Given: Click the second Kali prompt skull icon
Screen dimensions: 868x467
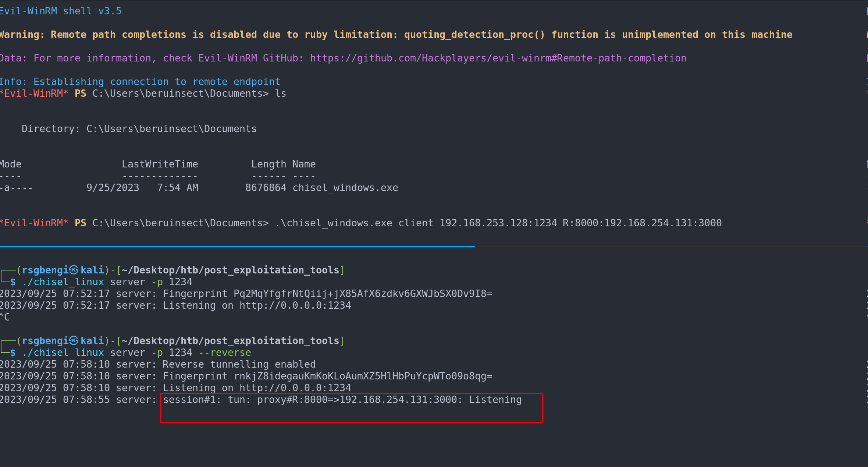Looking at the screenshot, I should click(74, 341).
